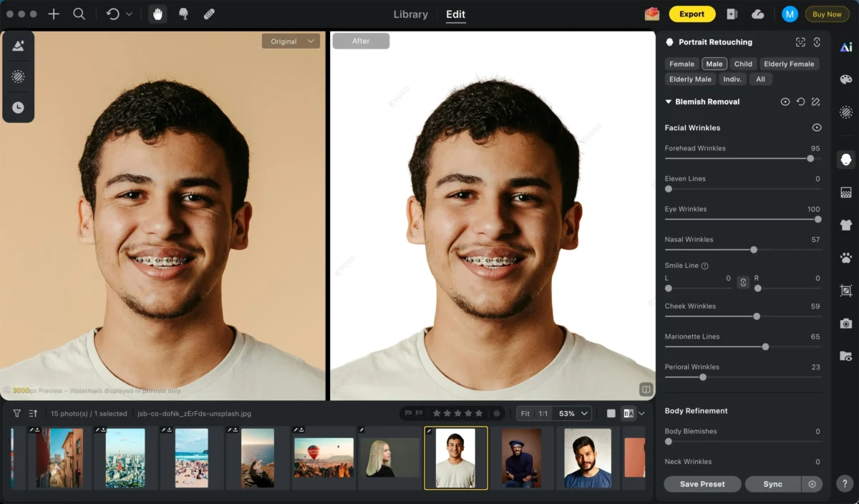This screenshot has width=859, height=504.
Task: Adjust the Forehead Wrinkles slider handle
Action: tap(810, 159)
